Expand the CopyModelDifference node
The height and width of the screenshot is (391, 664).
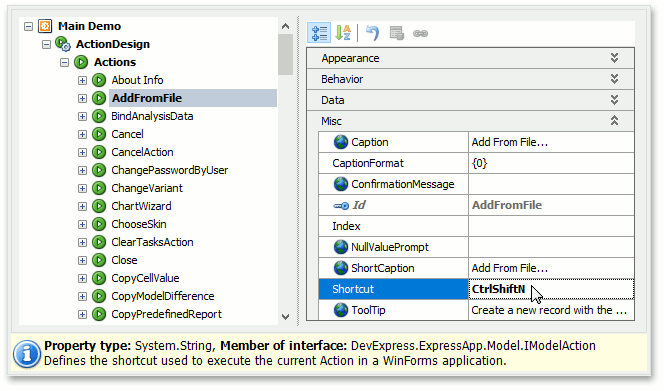[x=82, y=297]
